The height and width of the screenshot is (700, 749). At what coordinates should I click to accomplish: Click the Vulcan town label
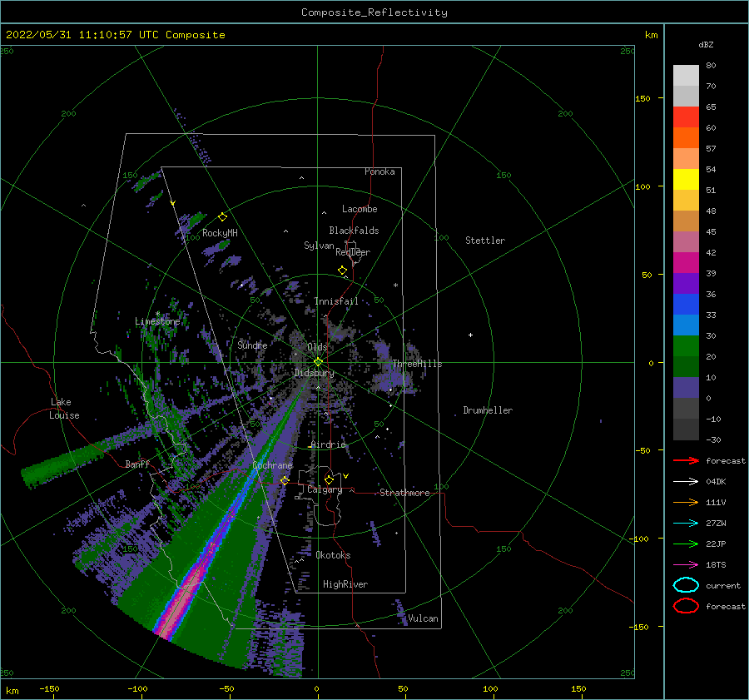coord(424,618)
